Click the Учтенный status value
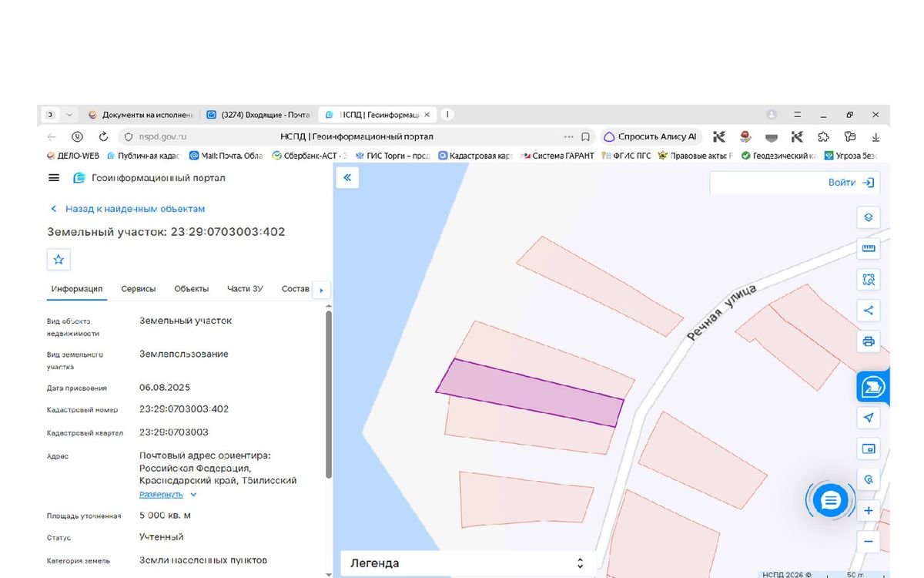Screen dimensions: 924x578 (162, 537)
